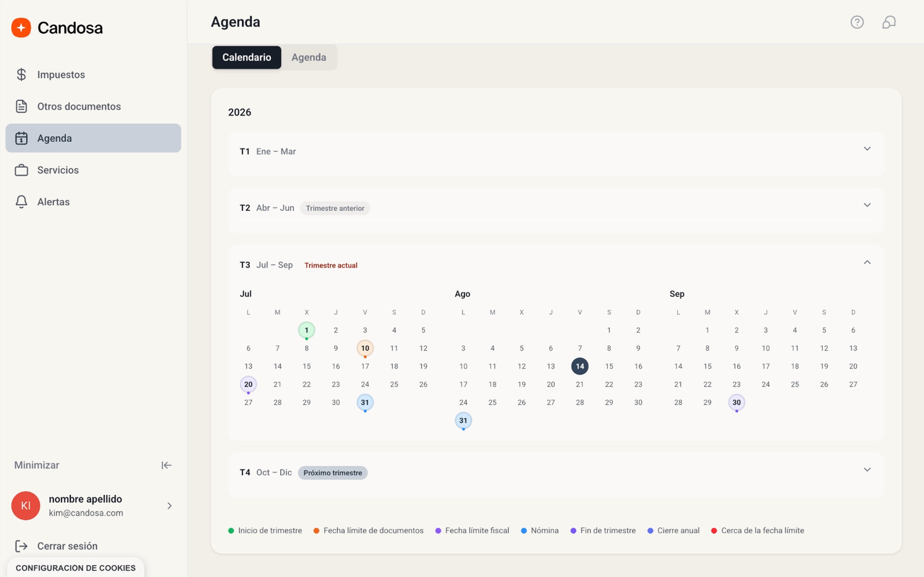Select July 10 document deadline date
Screen dimensions: 924x577
coord(365,348)
